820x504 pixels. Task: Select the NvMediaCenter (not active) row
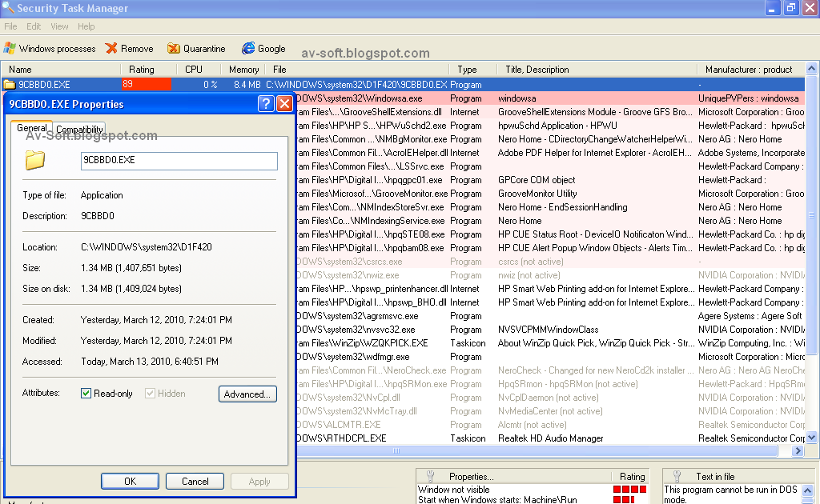[550, 410]
